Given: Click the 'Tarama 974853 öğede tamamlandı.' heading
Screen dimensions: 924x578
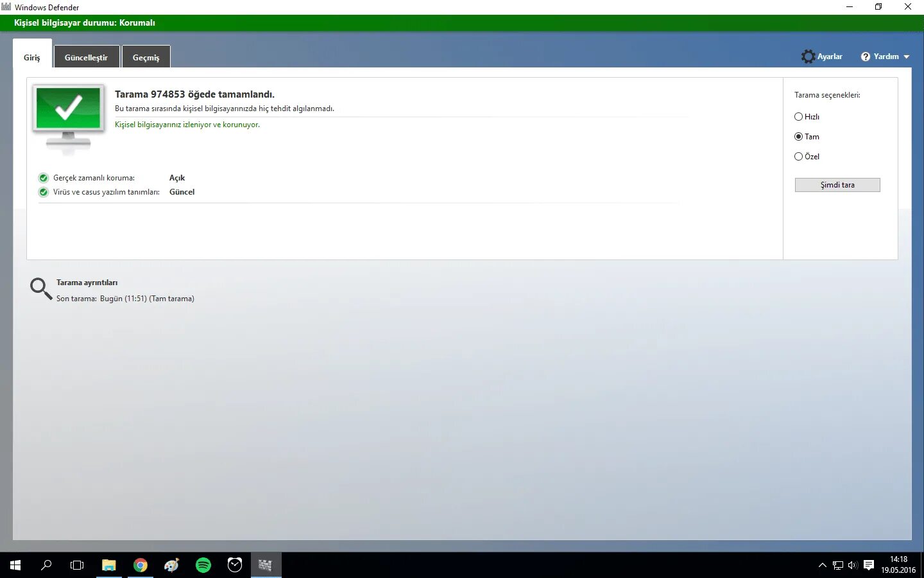Looking at the screenshot, I should [194, 94].
